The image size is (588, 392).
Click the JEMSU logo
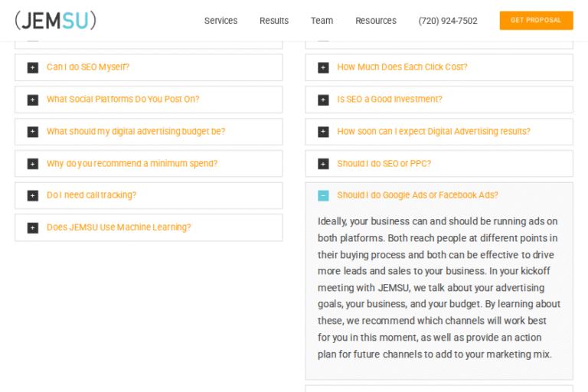click(55, 21)
